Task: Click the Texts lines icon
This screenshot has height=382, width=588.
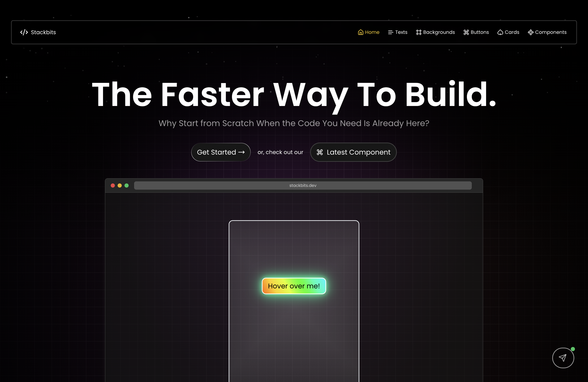Action: 390,32
